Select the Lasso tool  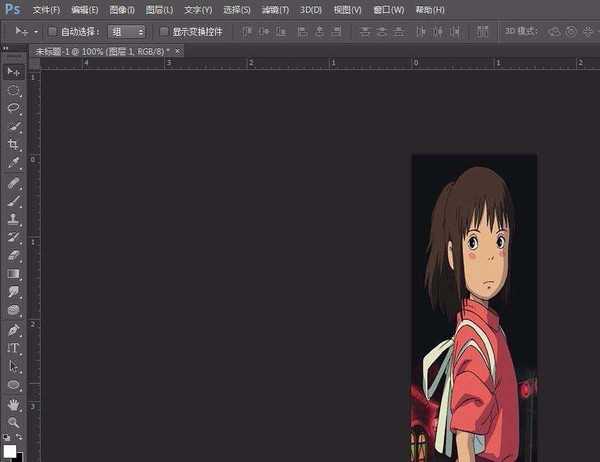pos(14,108)
